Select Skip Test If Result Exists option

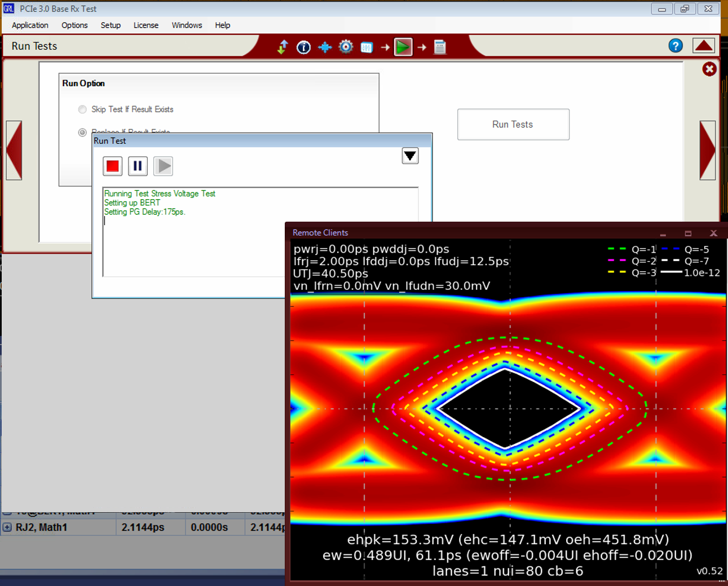(x=83, y=109)
